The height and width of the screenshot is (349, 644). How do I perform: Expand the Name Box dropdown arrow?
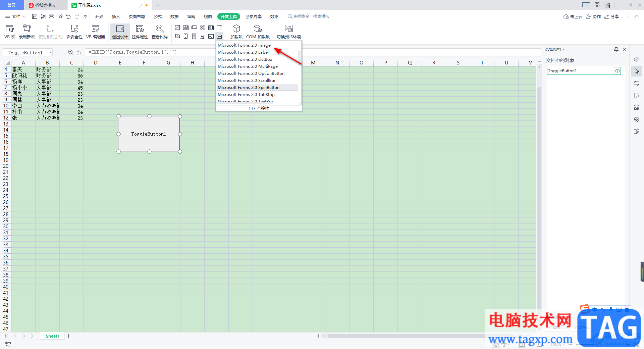pos(51,53)
